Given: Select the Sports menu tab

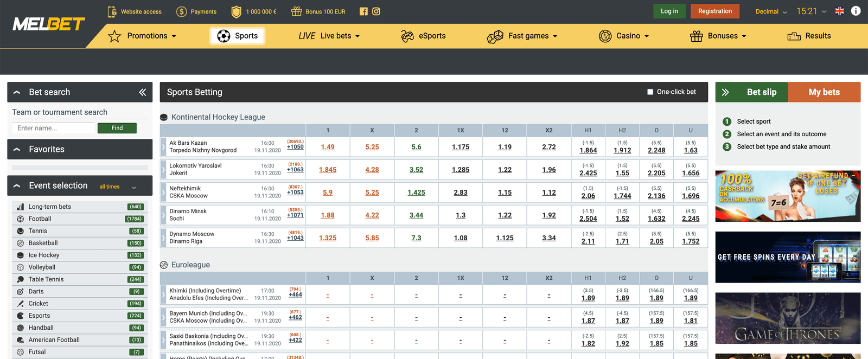Looking at the screenshot, I should 238,36.
